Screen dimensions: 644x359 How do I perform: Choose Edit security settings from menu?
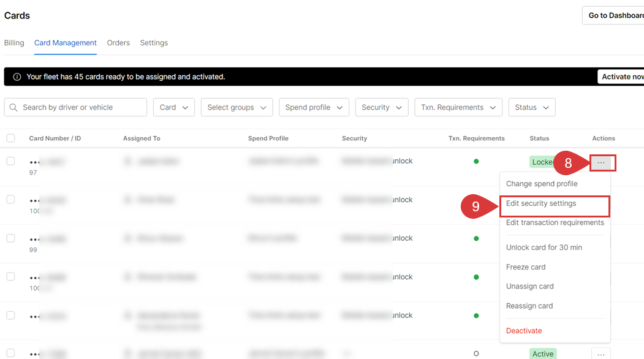coord(541,203)
